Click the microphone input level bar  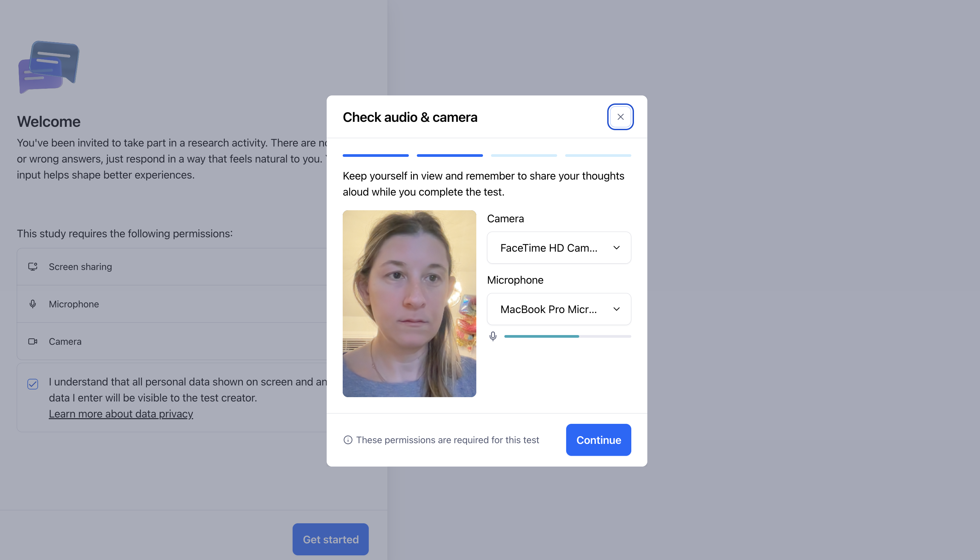[x=567, y=336]
